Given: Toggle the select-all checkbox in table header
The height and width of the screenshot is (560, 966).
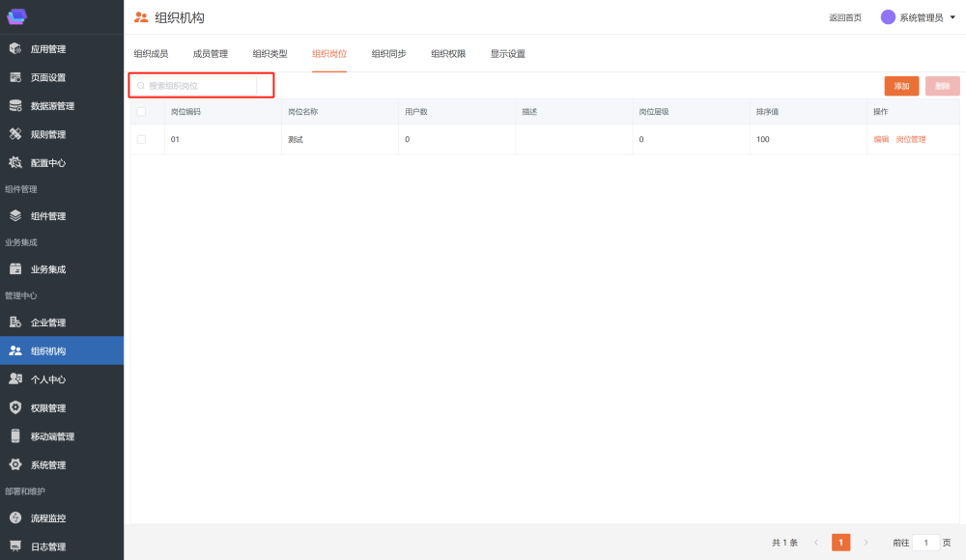Looking at the screenshot, I should pyautogui.click(x=141, y=112).
